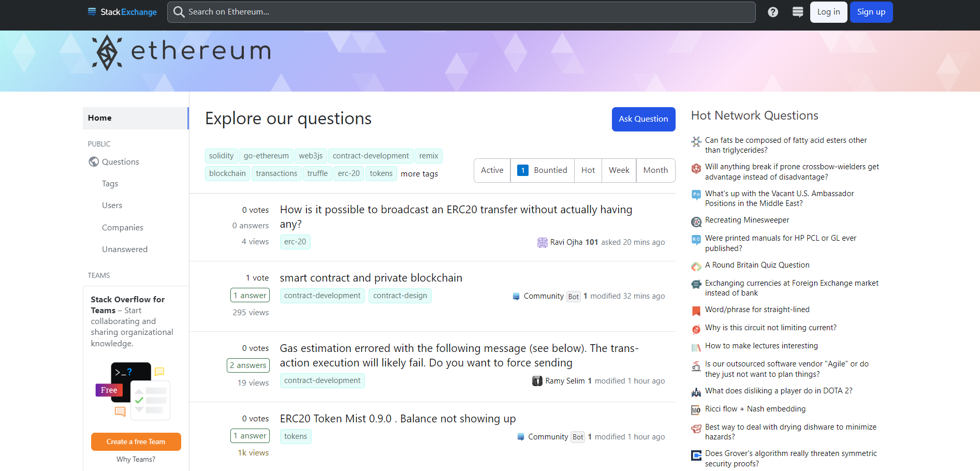This screenshot has width=980, height=471.
Task: Click the Stack Exchange logo icon
Action: [x=92, y=11]
